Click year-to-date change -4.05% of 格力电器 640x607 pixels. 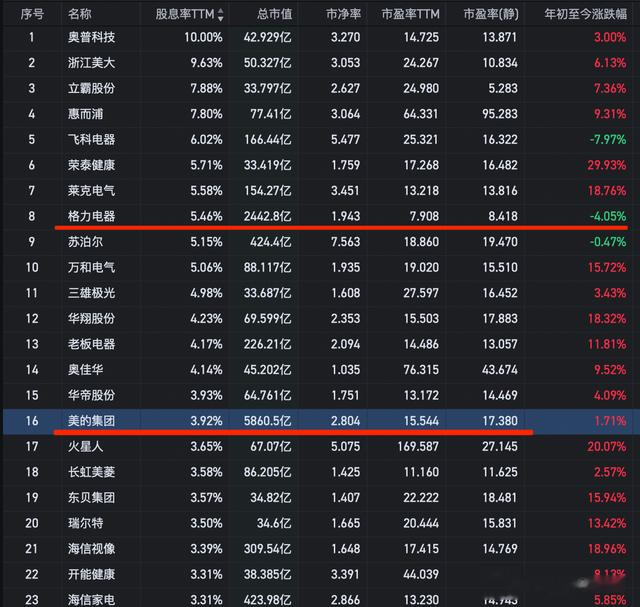(608, 216)
